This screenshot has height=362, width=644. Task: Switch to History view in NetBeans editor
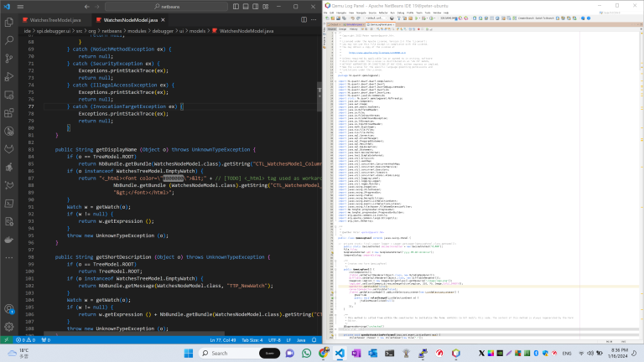(x=353, y=29)
